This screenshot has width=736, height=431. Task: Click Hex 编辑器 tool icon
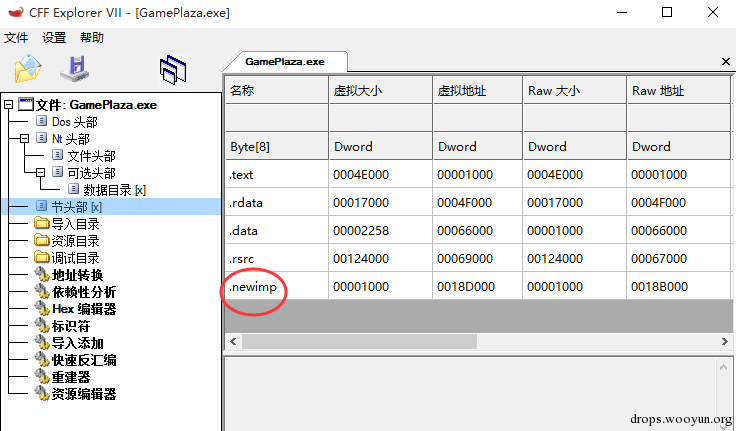coord(42,308)
